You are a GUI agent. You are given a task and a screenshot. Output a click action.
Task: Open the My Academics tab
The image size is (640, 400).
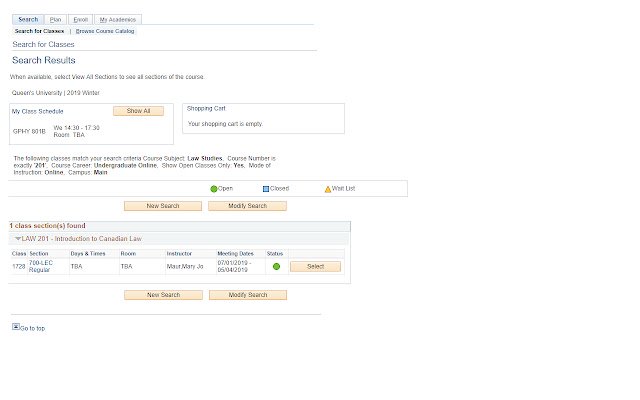point(118,20)
